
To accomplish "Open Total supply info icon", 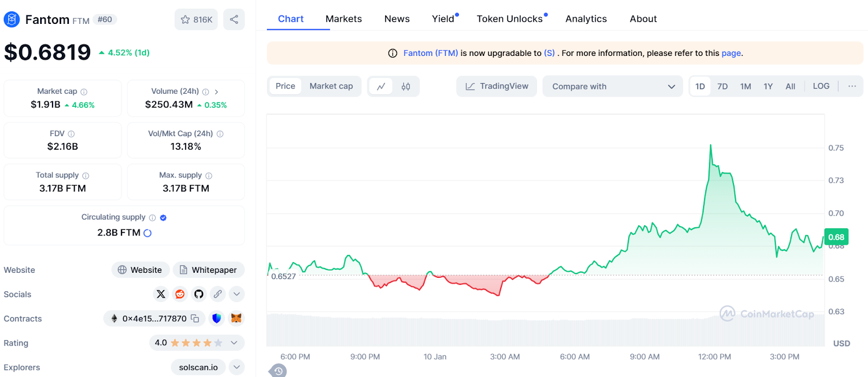I will (x=86, y=176).
